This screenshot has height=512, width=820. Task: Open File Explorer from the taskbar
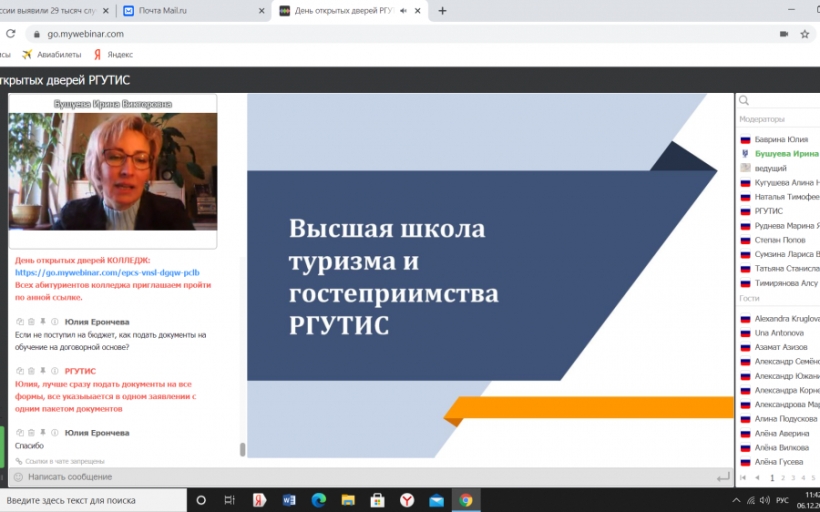(348, 500)
